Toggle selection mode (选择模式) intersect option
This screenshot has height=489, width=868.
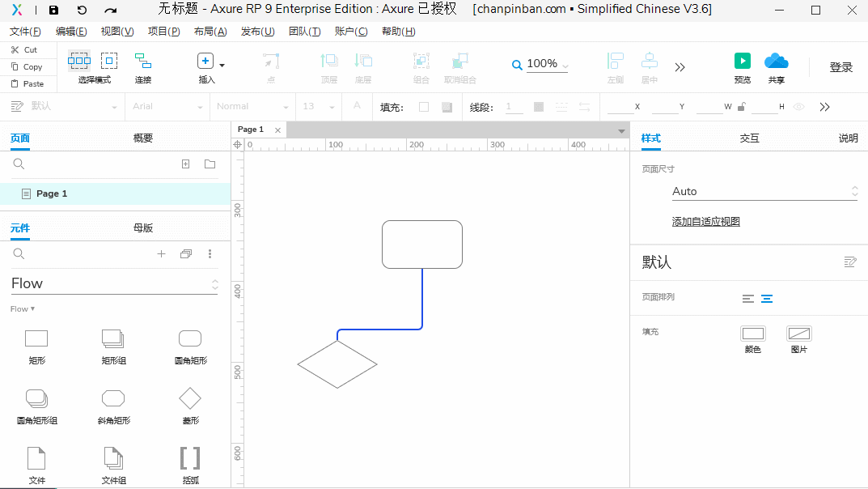click(x=78, y=61)
